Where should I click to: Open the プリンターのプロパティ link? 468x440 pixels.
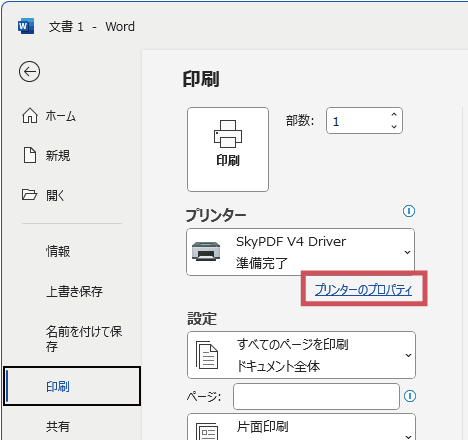(x=363, y=289)
